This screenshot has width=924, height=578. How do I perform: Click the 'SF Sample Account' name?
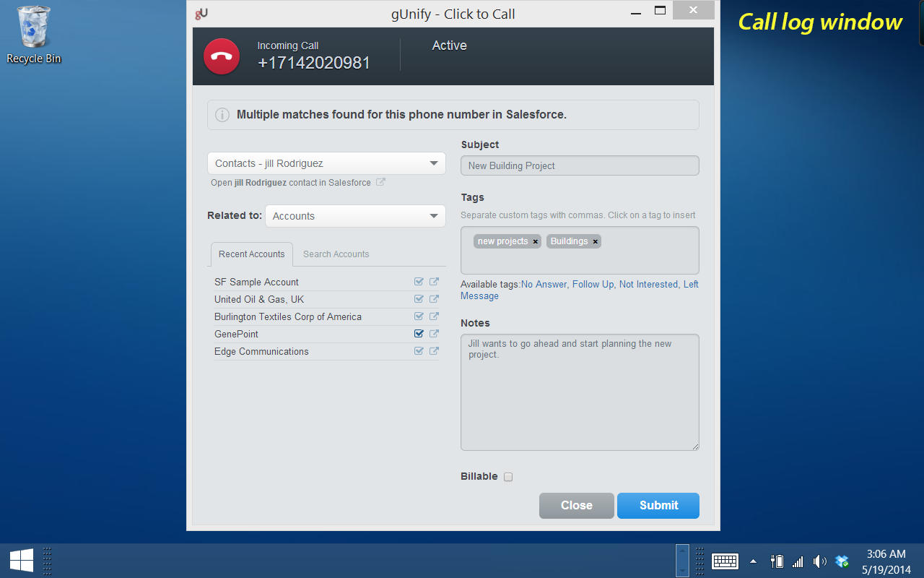256,282
